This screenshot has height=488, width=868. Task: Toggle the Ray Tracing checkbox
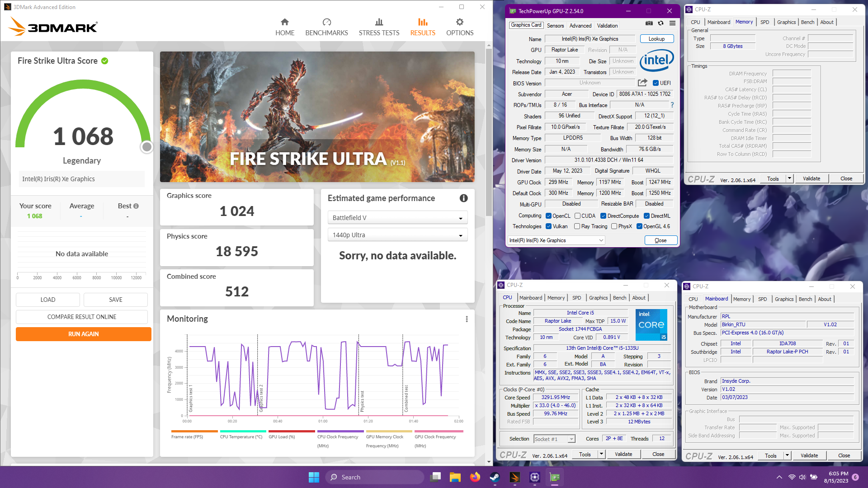577,226
